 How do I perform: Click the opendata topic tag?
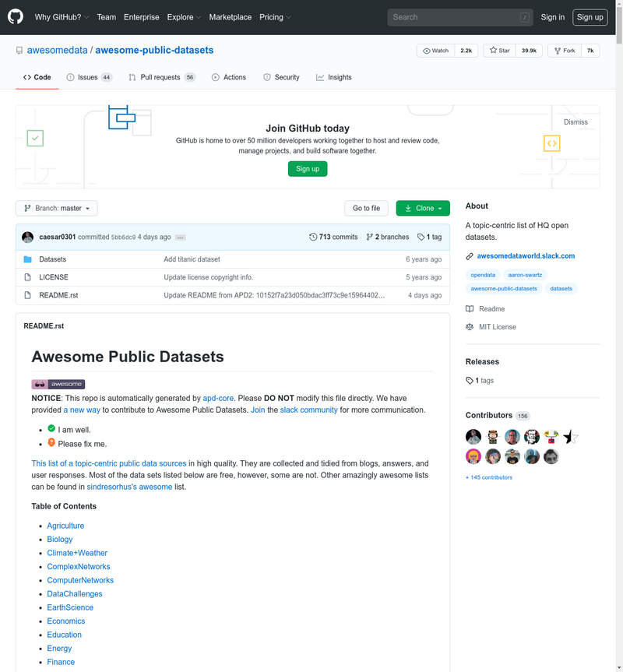[x=483, y=275]
